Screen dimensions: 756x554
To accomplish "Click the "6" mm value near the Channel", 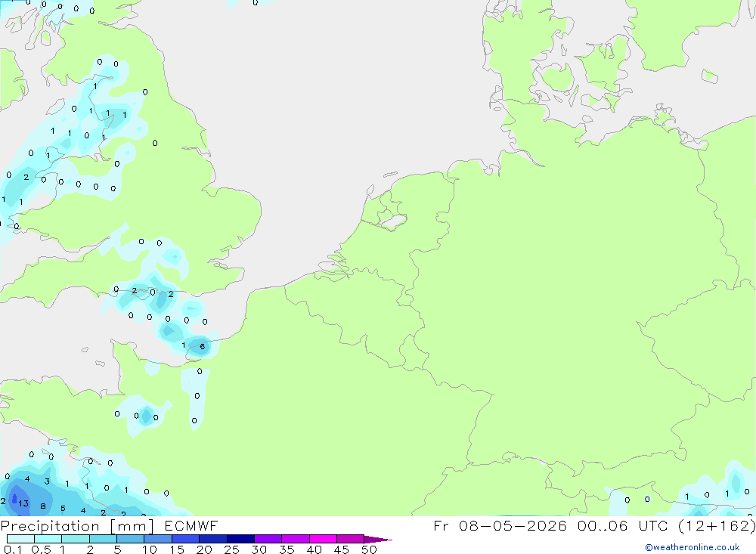I will coord(203,346).
